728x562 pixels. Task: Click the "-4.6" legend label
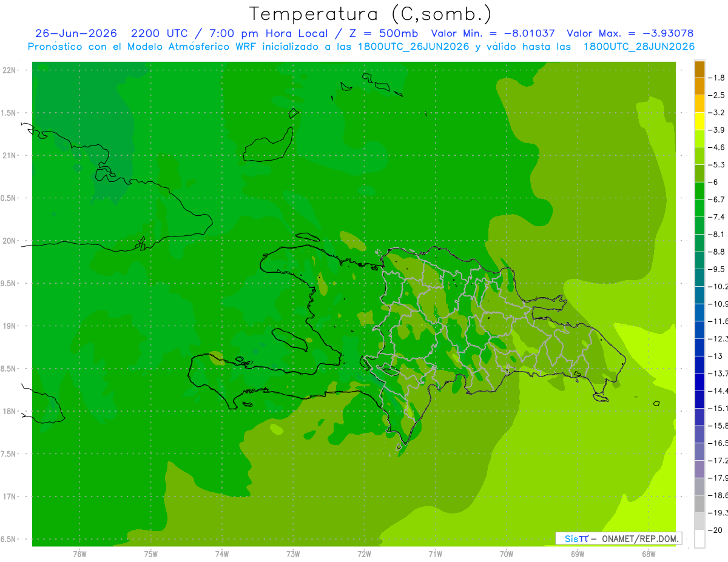(x=717, y=147)
